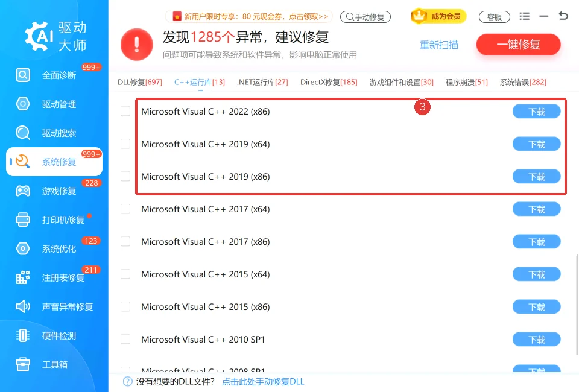Click the red envelope coupon icon

(177, 16)
